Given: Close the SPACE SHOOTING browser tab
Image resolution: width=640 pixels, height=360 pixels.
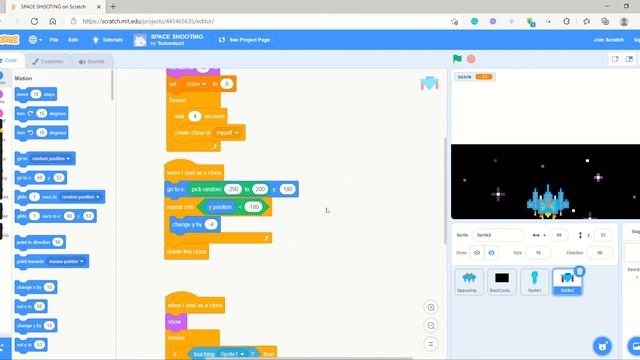Looking at the screenshot, I should [99, 7].
